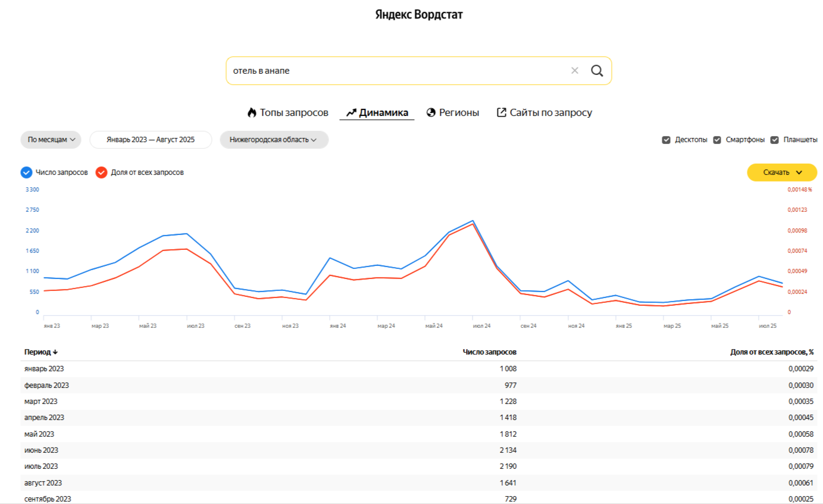Screen dimensions: 823x504
Task: Open the По месяцам dropdown
Action: click(51, 139)
